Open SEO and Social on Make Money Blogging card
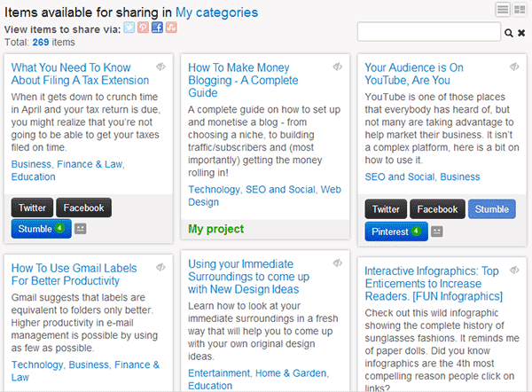 pyautogui.click(x=280, y=190)
